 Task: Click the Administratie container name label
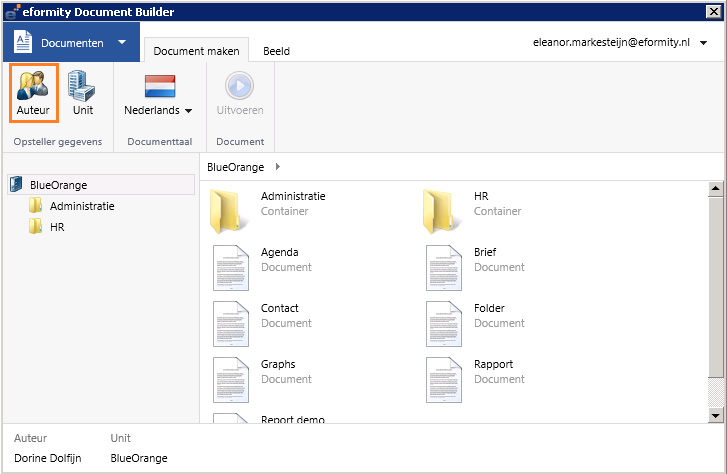(293, 196)
